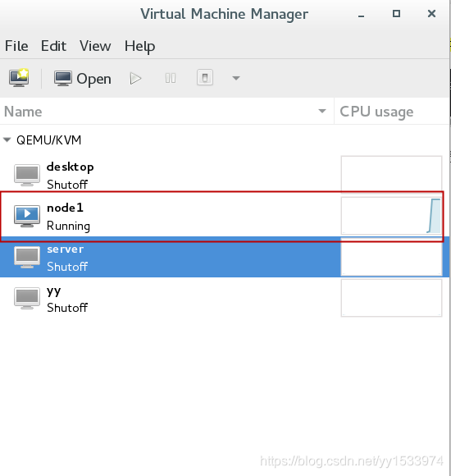Select the yy virtual machine
Image resolution: width=451 pixels, height=476 pixels.
225,299
